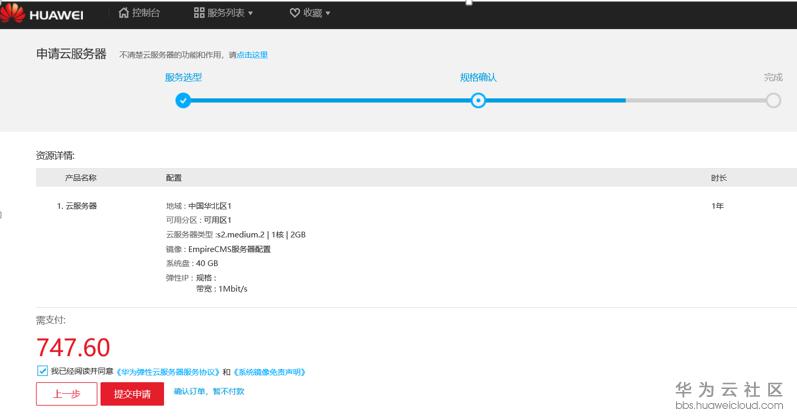Select the 规格确认 step label

[478, 77]
